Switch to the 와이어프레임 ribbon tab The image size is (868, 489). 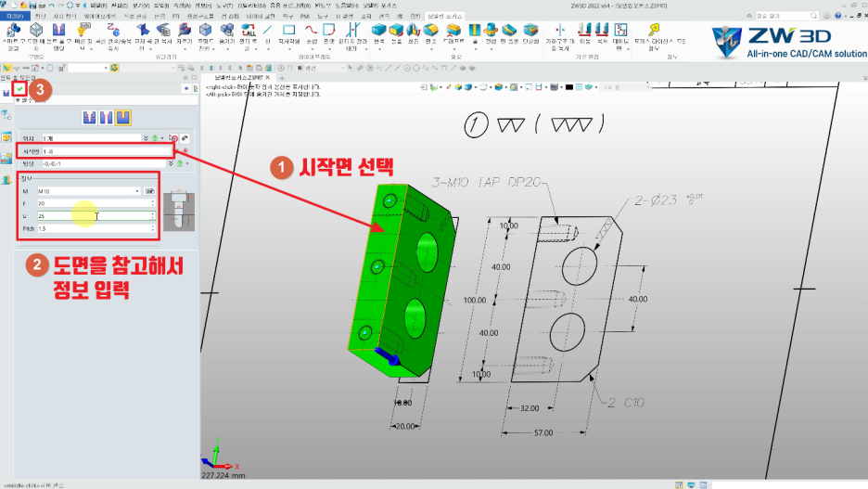tap(99, 16)
